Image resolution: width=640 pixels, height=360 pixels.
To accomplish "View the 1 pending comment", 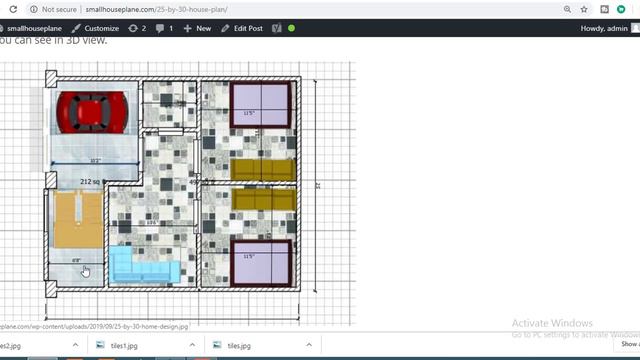I will pyautogui.click(x=164, y=28).
